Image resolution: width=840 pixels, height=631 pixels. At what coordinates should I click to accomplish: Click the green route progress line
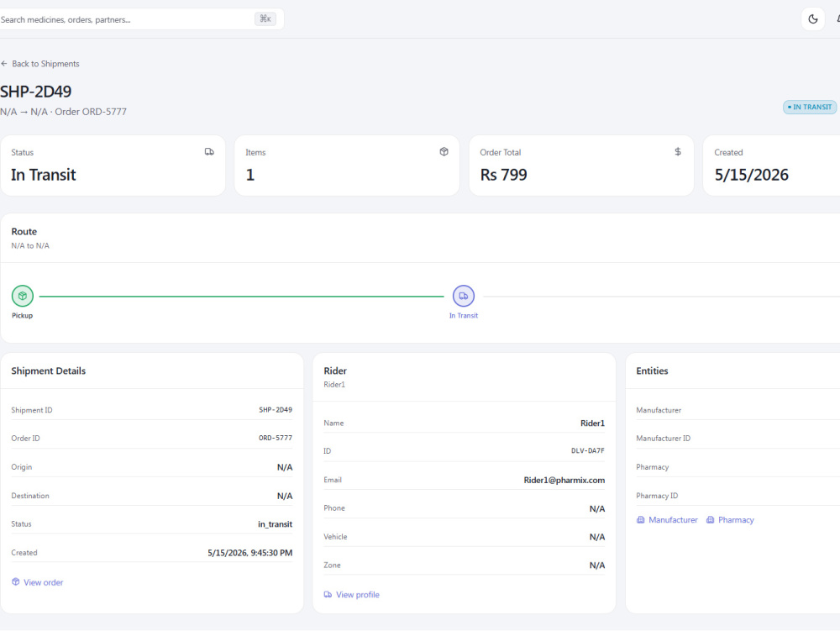(x=242, y=297)
